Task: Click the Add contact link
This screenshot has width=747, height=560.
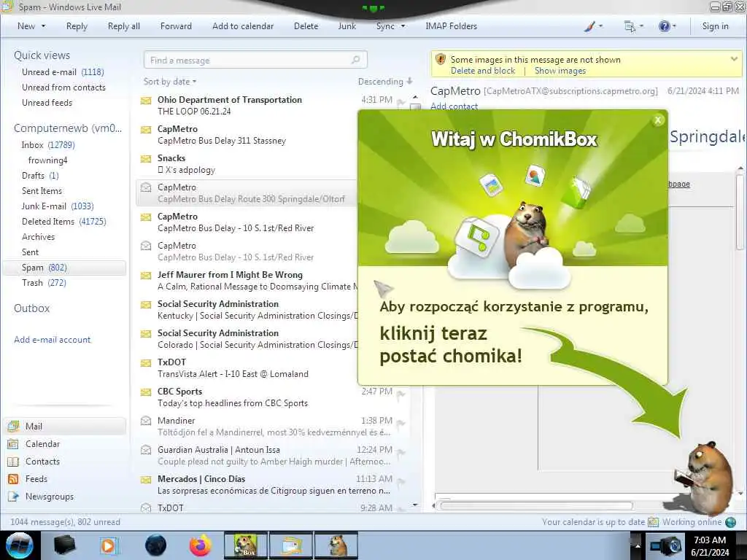Action: [454, 106]
